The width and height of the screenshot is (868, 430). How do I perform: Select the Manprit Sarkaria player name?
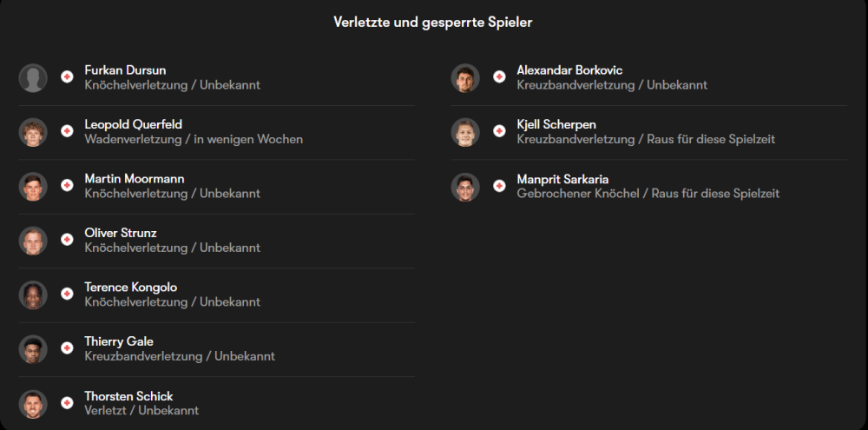point(562,179)
